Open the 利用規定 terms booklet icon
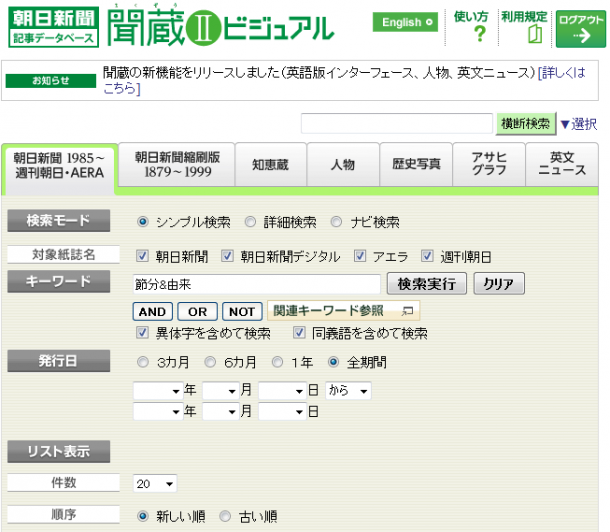Image resolution: width=610 pixels, height=532 pixels. click(535, 34)
